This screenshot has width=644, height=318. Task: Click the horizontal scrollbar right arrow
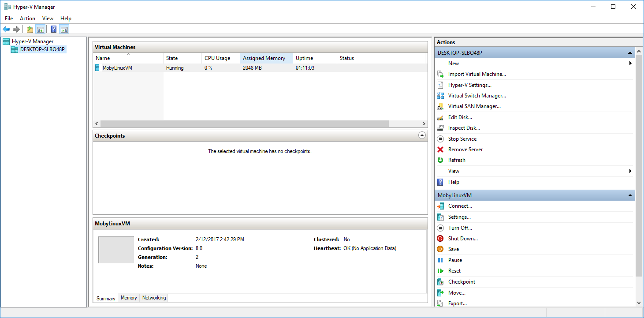(x=424, y=124)
